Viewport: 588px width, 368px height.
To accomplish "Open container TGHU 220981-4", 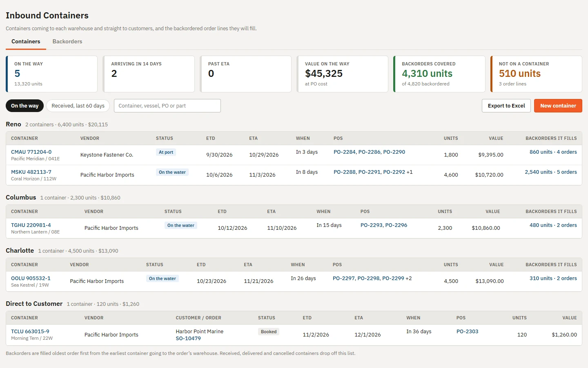I will coord(31,225).
